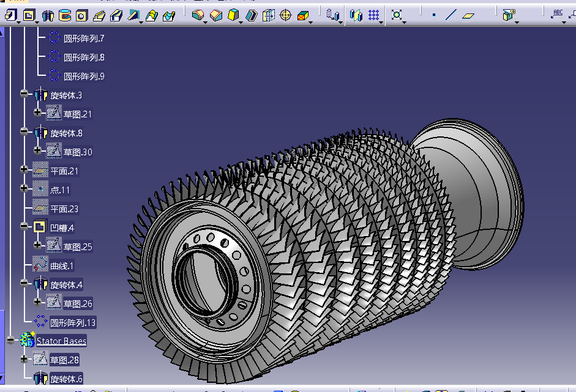This screenshot has width=576, height=392.
Task: Select the Edge Fillet tool
Action: (198, 15)
